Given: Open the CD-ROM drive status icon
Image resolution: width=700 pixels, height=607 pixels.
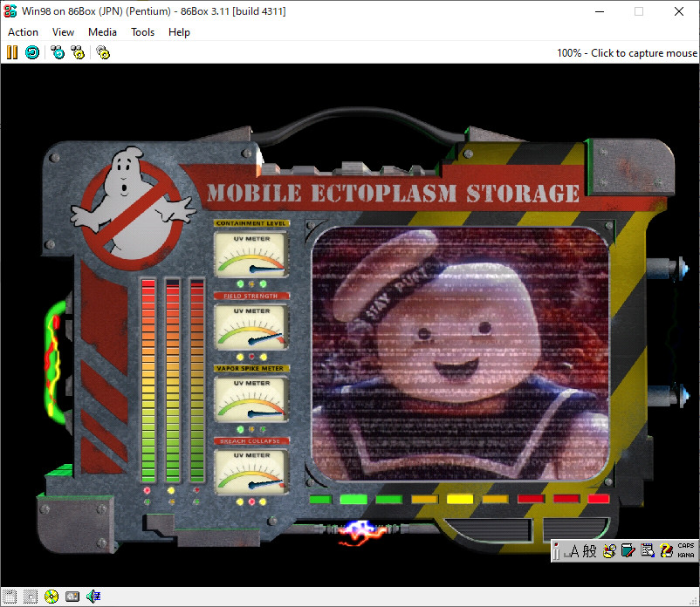Looking at the screenshot, I should pyautogui.click(x=51, y=597).
